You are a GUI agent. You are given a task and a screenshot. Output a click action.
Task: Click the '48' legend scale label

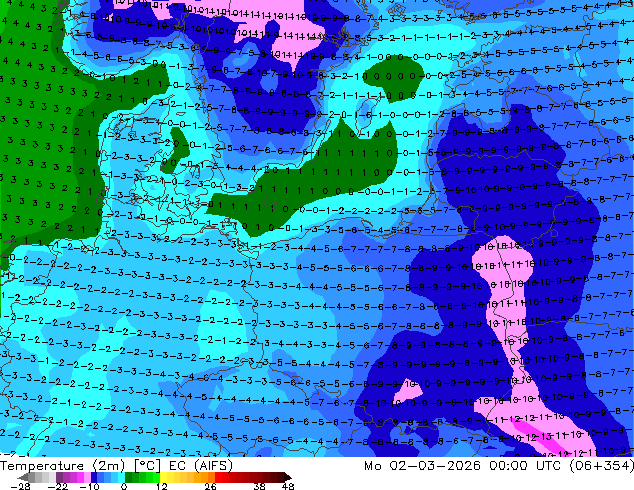288,486
